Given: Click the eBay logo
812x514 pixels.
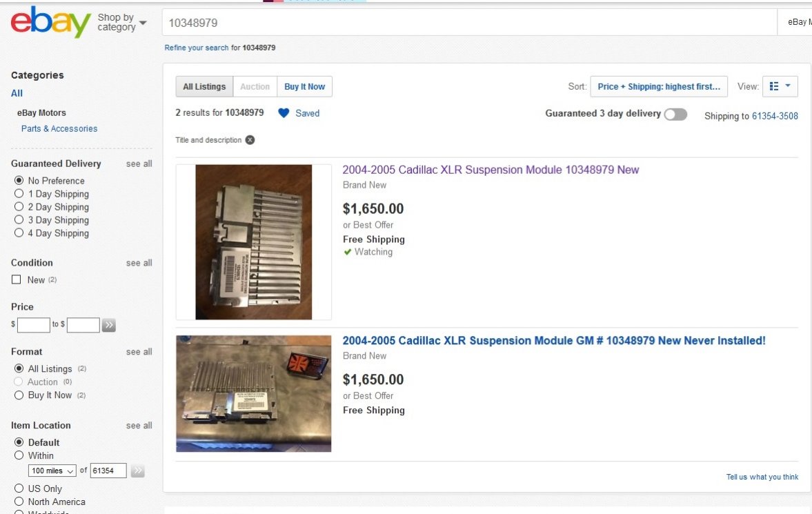Looking at the screenshot, I should (51, 22).
